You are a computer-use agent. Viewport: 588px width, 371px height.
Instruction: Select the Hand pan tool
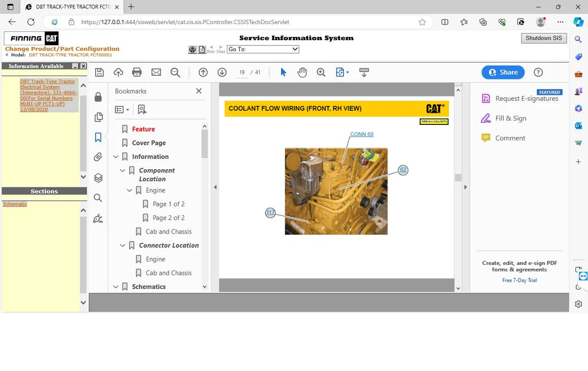point(302,73)
